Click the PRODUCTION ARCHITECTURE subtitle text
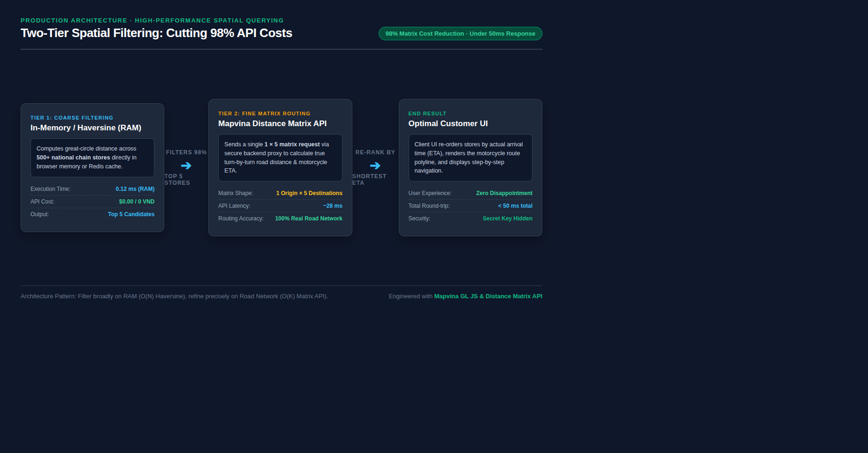Image resolution: width=868 pixels, height=453 pixels. (x=152, y=21)
